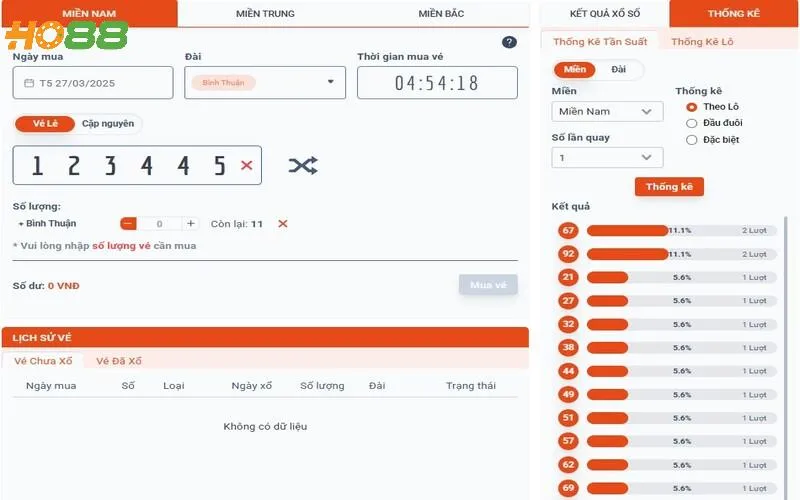Click the Thống kê button

pos(669,187)
